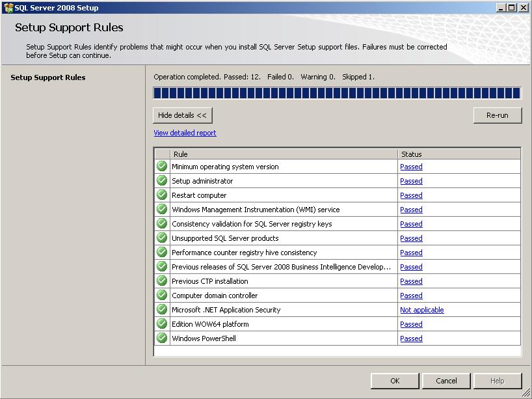Select Consistency validation for SQL Server registry keys

[252, 224]
